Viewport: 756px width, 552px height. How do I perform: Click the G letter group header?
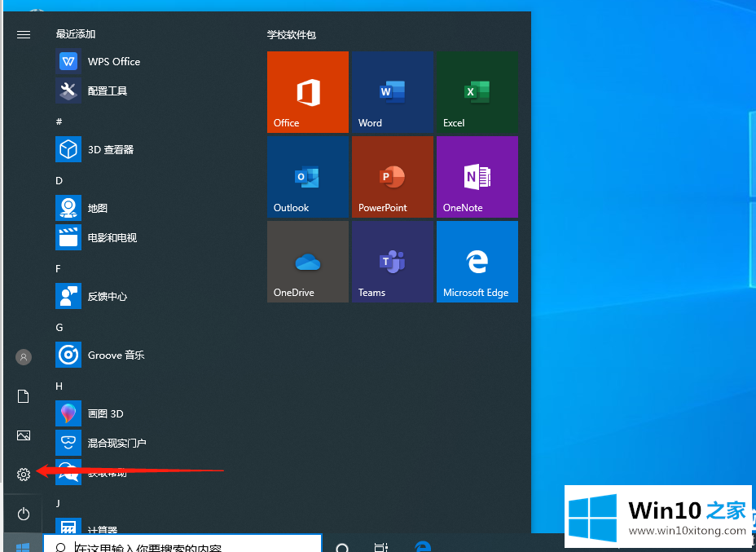click(59, 328)
